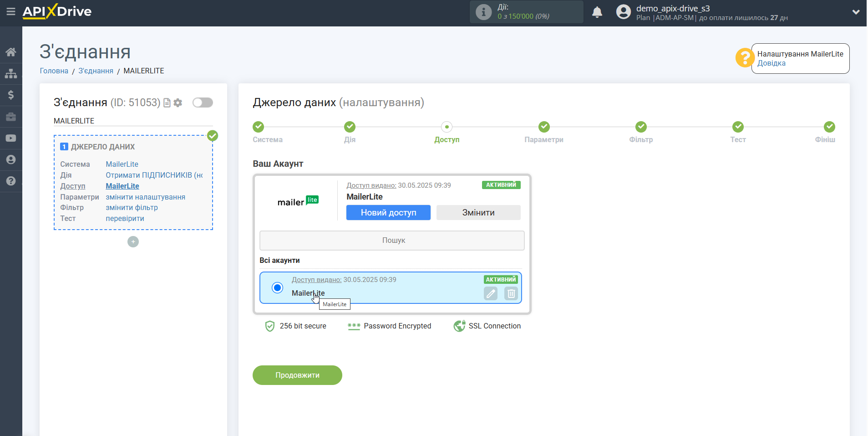Click the Доступ label in the source block
The image size is (868, 436).
click(73, 186)
